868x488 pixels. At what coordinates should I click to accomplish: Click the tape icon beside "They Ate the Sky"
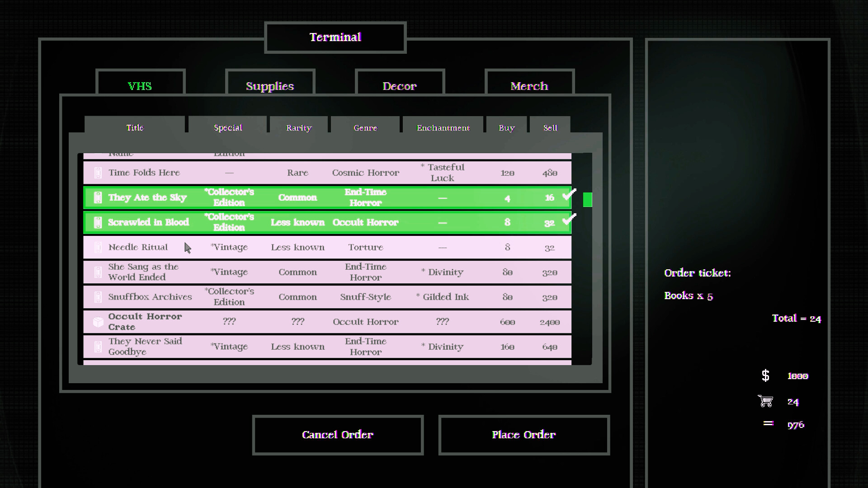tap(98, 197)
